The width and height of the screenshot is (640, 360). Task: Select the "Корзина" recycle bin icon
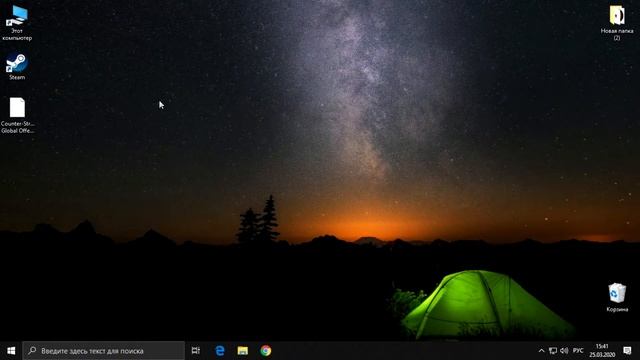coord(617,297)
